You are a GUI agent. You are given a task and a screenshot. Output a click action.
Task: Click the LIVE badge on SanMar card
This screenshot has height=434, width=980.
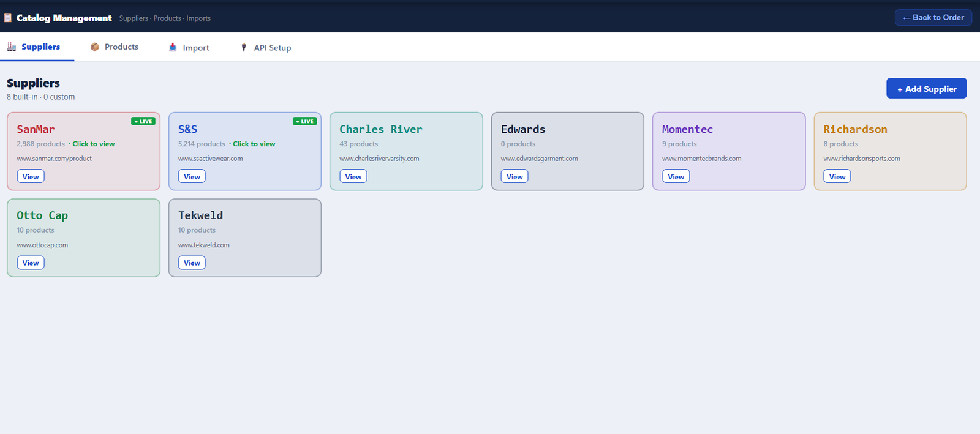pos(143,121)
